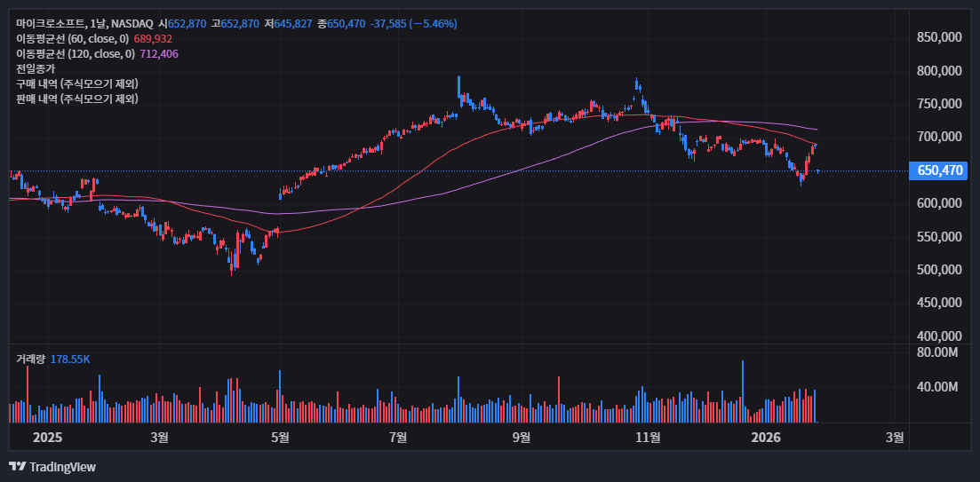Select the 판매 내역 legend entry
Screen dimensions: 980x482
point(76,99)
